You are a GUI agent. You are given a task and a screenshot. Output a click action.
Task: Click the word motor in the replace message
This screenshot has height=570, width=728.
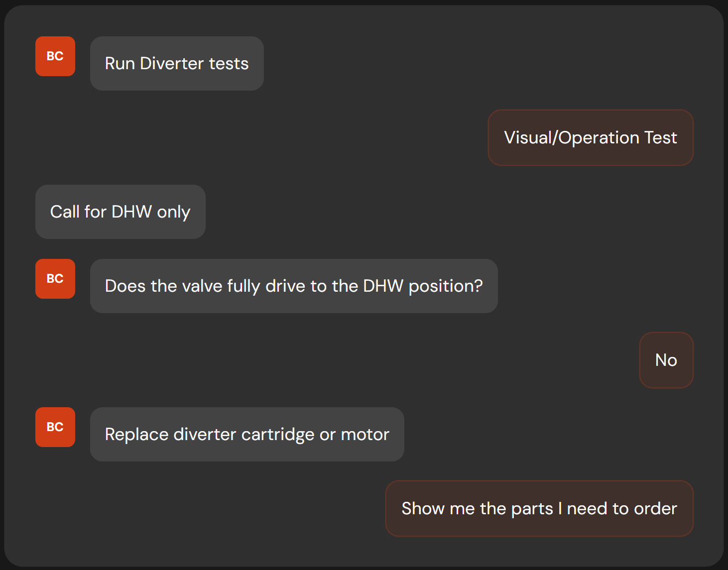click(x=365, y=435)
